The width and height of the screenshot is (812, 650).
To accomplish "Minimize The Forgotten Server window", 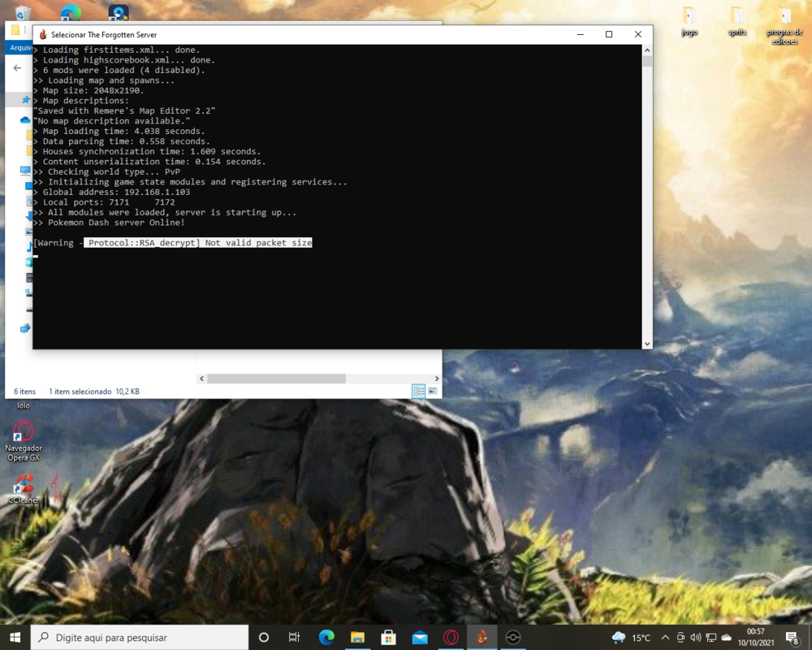I will 581,34.
